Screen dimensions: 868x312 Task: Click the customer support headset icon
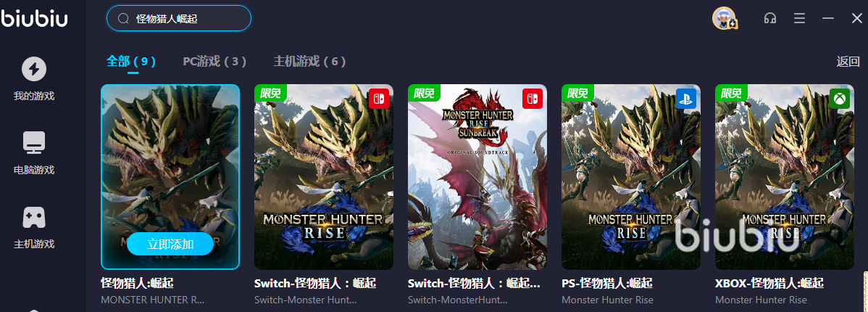(769, 18)
